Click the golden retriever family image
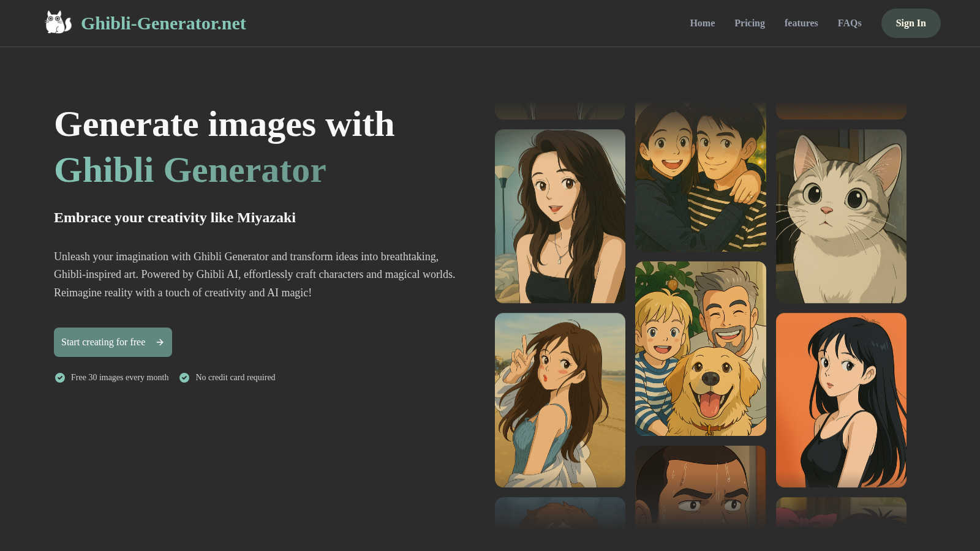The image size is (980, 551). tap(700, 348)
